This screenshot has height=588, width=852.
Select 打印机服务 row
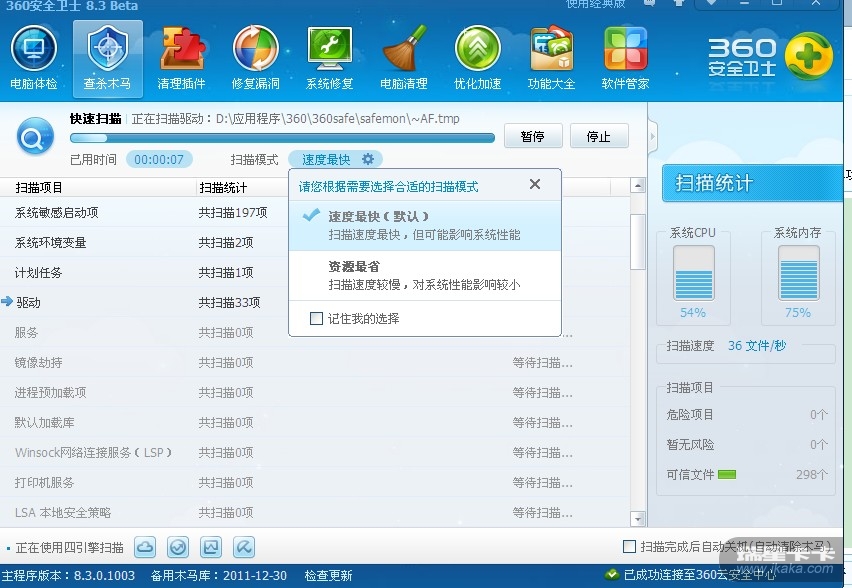(x=315, y=482)
